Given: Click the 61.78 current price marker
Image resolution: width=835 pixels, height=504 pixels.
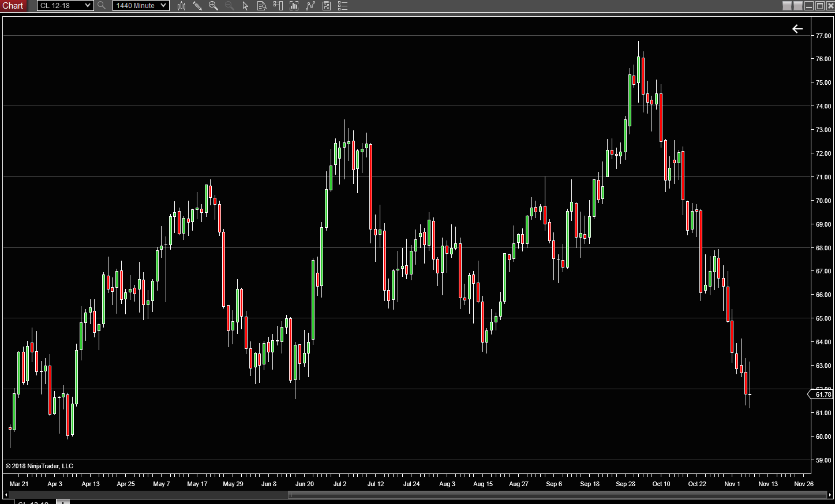Looking at the screenshot, I should point(821,394).
